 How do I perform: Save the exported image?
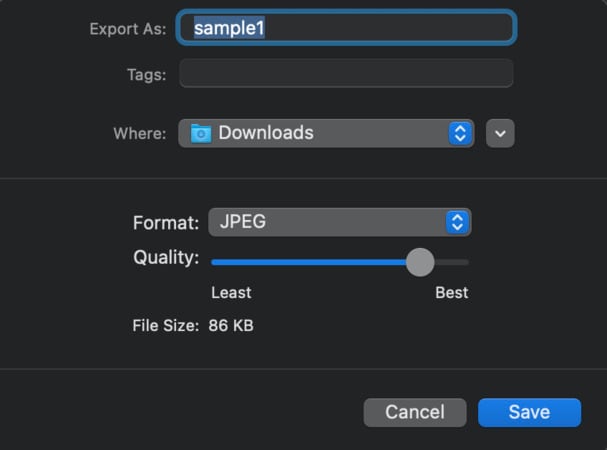click(x=530, y=412)
